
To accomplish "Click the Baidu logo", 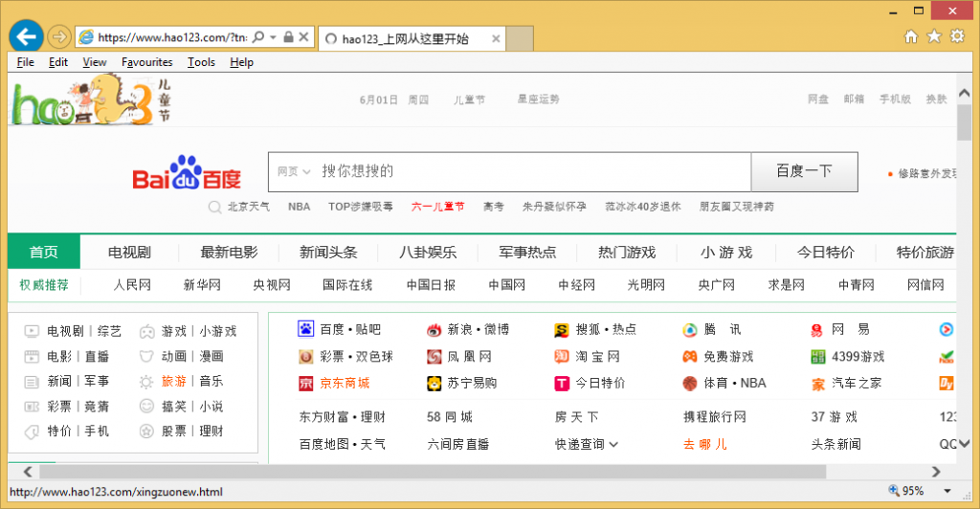I will [x=187, y=173].
